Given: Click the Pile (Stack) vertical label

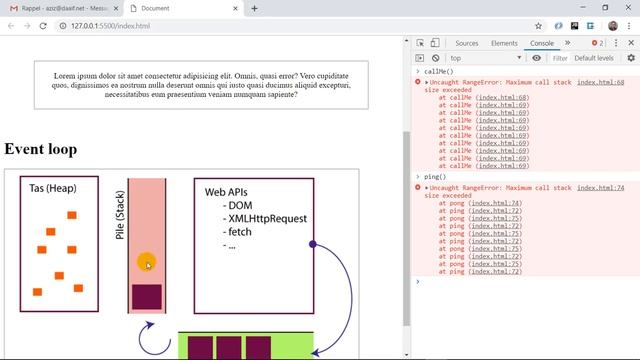Looking at the screenshot, I should 120,215.
